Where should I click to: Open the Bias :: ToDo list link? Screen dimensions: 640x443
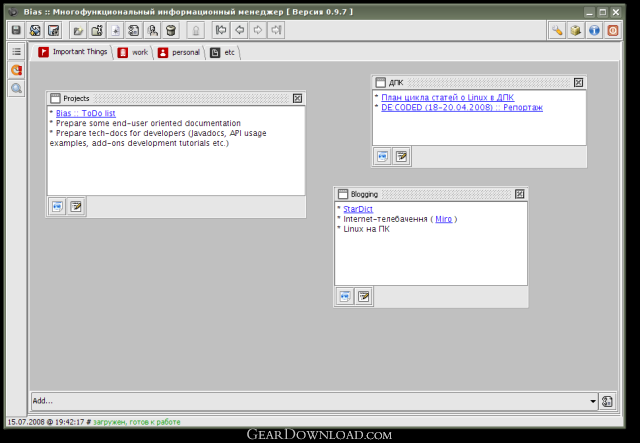coord(86,113)
